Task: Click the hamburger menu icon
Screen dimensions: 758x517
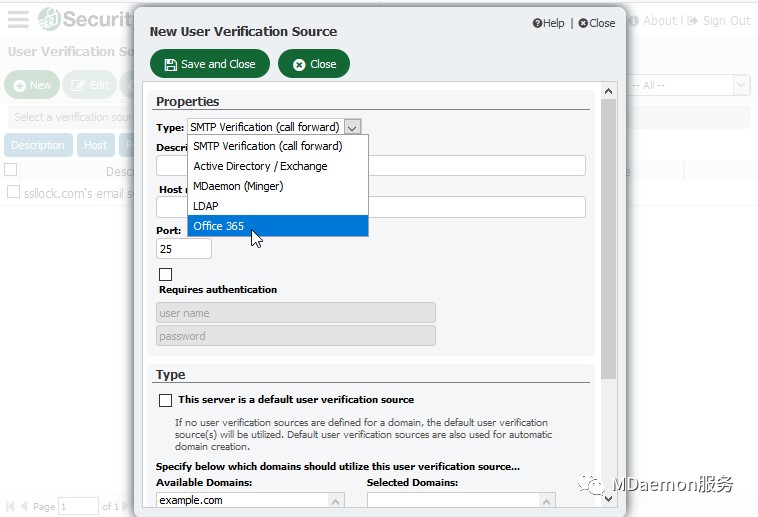Action: coord(18,19)
